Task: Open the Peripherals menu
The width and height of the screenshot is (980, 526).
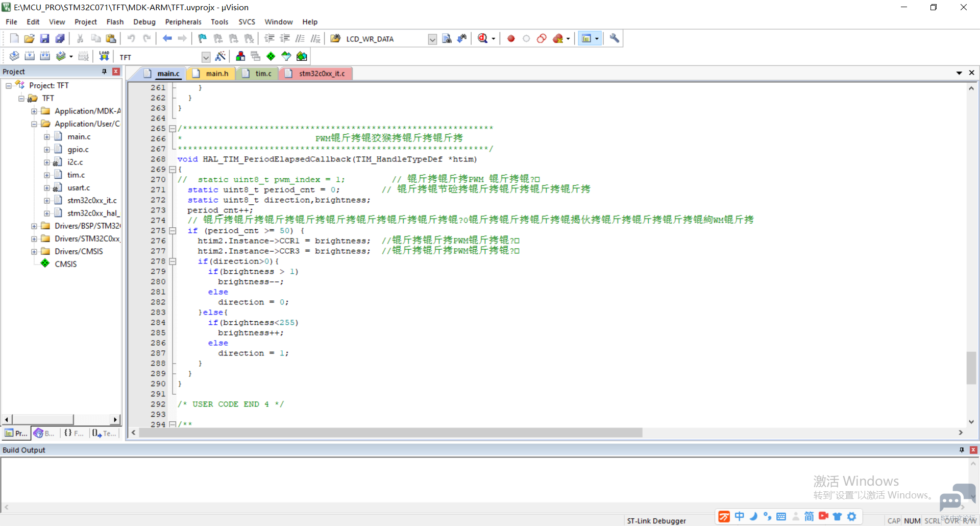Action: coord(183,22)
